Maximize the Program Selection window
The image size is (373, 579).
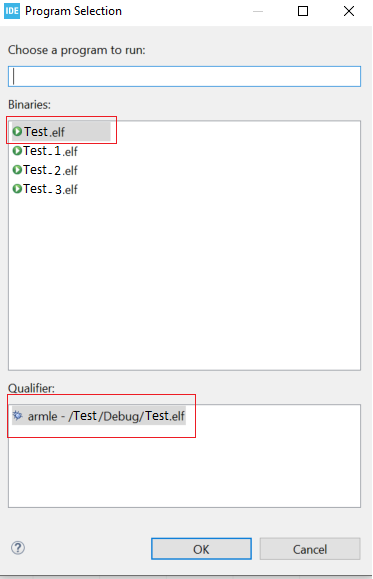(303, 11)
